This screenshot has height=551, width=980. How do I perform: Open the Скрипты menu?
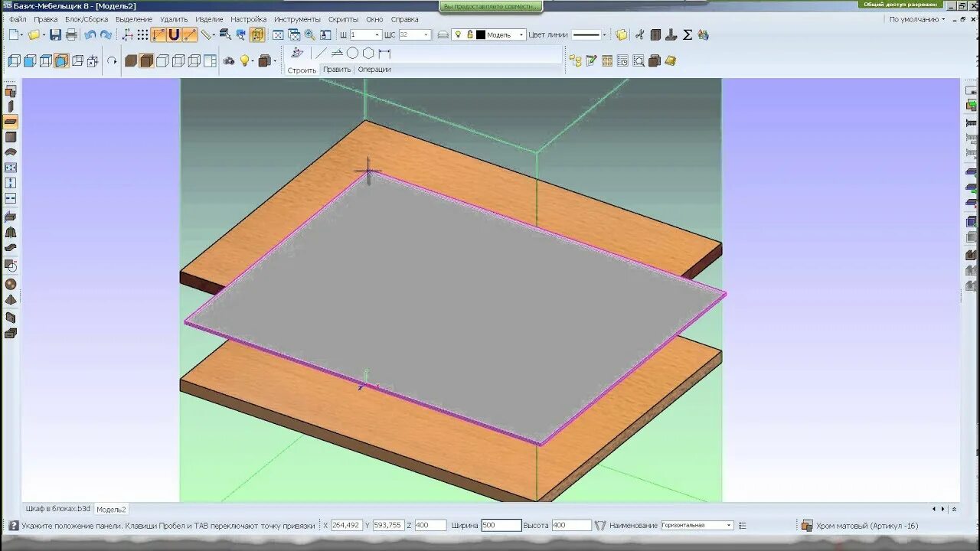click(343, 19)
